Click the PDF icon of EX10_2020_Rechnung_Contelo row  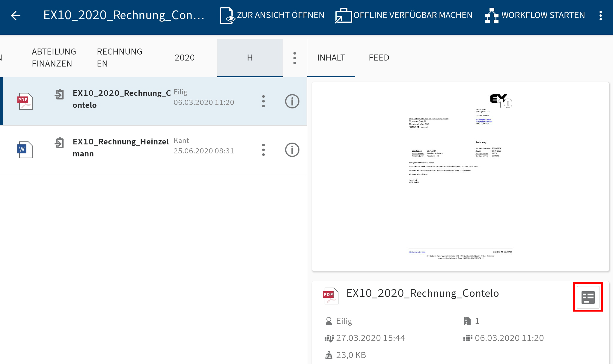click(25, 101)
